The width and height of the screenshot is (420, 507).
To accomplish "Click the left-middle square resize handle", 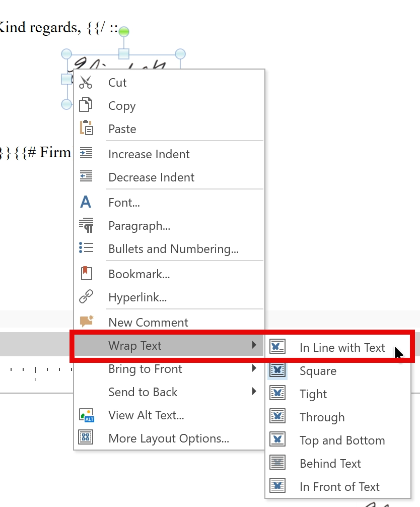I will tap(66, 79).
